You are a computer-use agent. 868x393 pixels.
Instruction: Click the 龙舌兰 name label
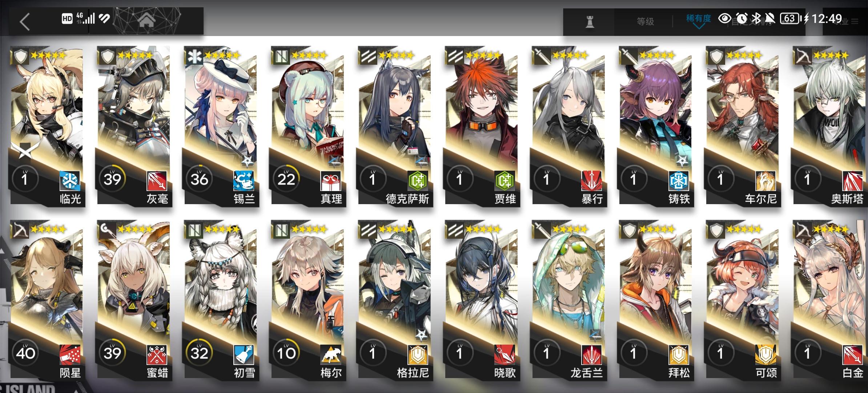coord(586,373)
